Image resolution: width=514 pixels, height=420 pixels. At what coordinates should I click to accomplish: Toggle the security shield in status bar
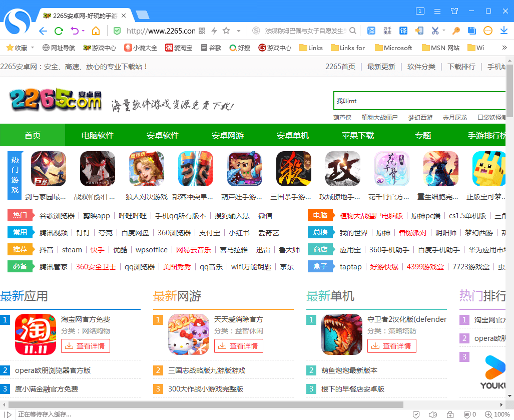[416, 414]
